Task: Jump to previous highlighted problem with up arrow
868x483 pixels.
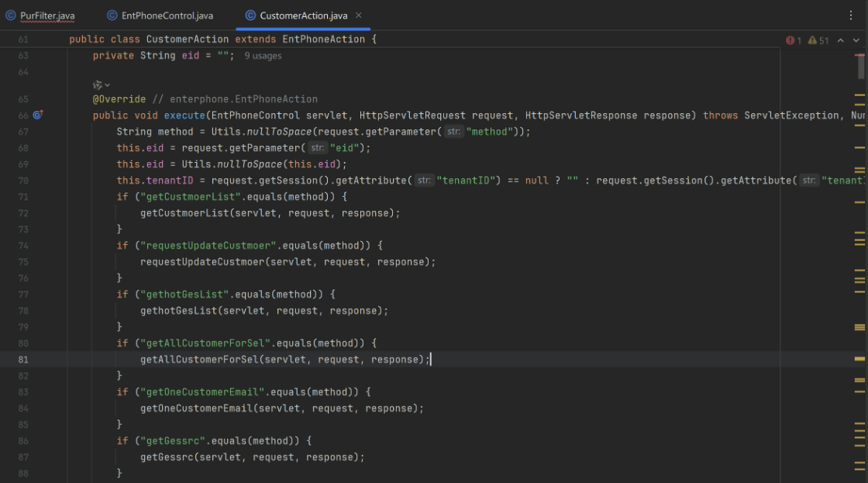Action: (841, 40)
